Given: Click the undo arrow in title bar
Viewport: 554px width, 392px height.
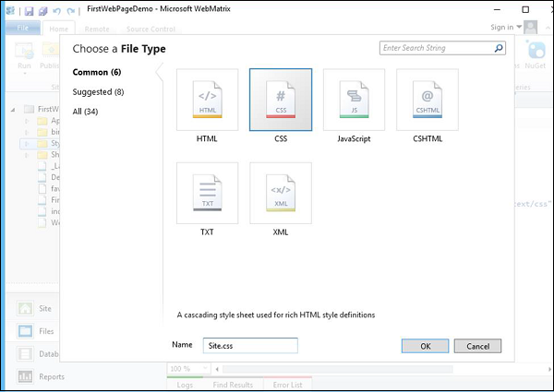Looking at the screenshot, I should pyautogui.click(x=57, y=9).
